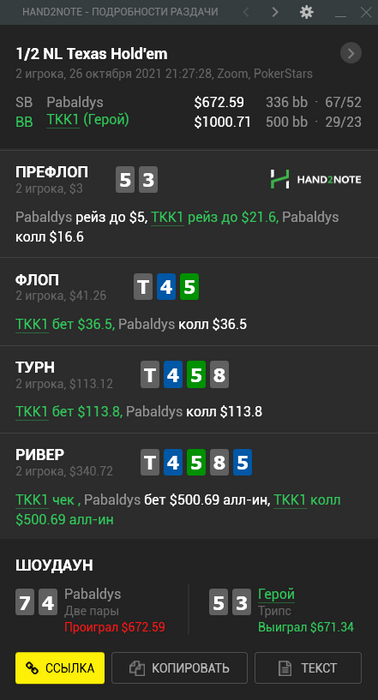Click the green 5 card on flop row

point(189,287)
